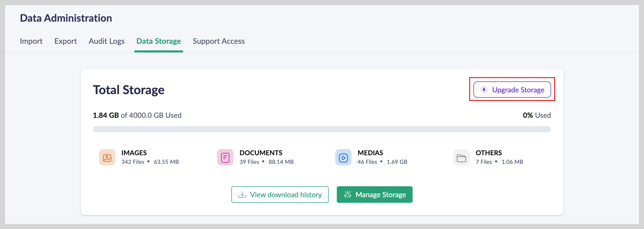Image resolution: width=644 pixels, height=229 pixels.
Task: Open the Support Access tab
Action: tap(219, 41)
